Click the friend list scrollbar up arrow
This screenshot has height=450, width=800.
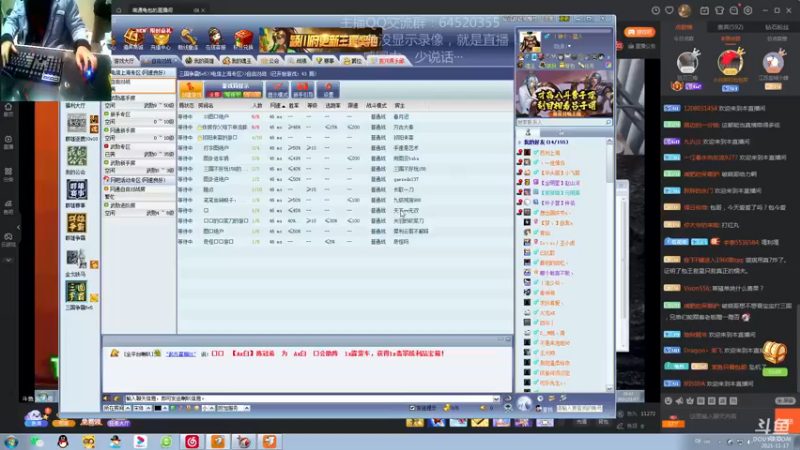610,142
